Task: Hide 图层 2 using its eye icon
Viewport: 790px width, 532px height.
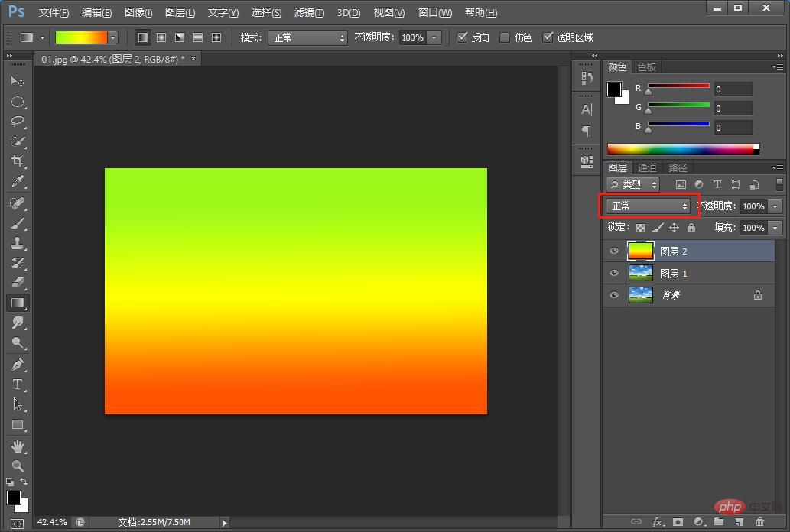Action: [x=613, y=251]
